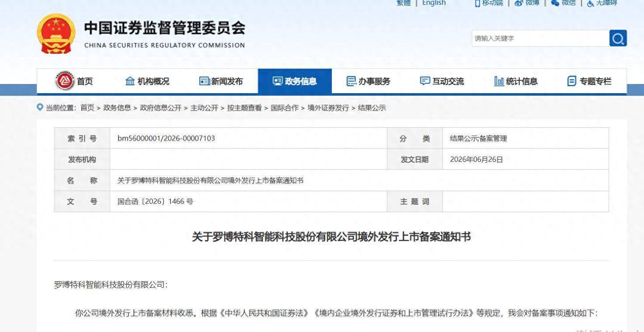This screenshot has width=644, height=332.
Task: Click the 名称 row document title text
Action: 210,180
